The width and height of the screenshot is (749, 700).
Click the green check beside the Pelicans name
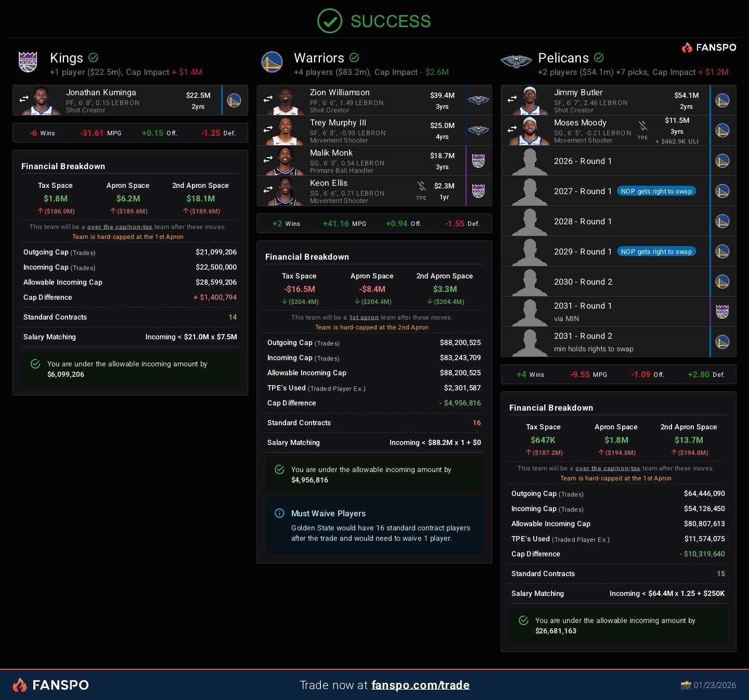coord(599,57)
